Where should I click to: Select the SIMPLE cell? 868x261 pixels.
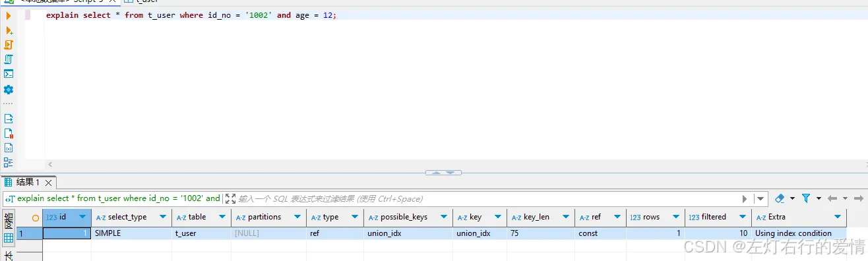pos(132,233)
